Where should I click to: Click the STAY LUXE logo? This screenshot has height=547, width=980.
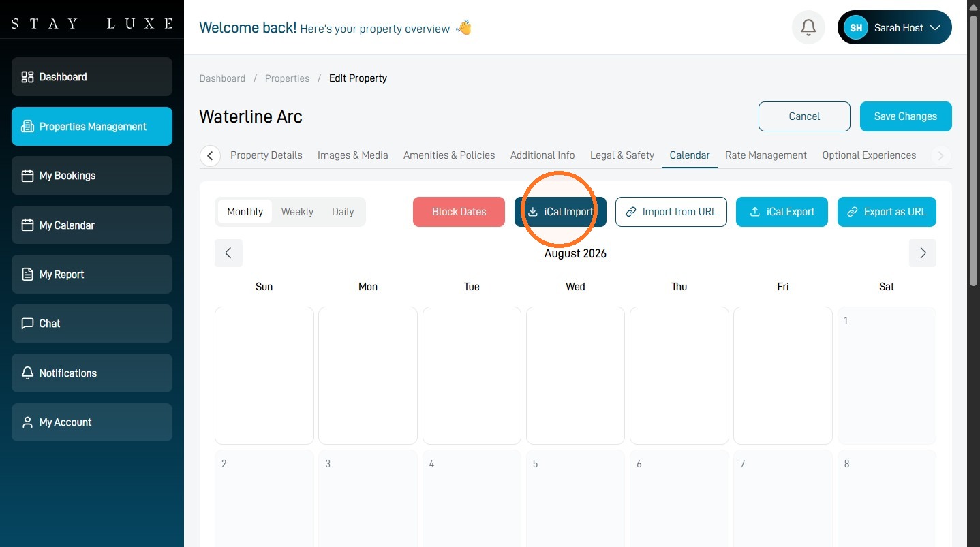coord(92,24)
